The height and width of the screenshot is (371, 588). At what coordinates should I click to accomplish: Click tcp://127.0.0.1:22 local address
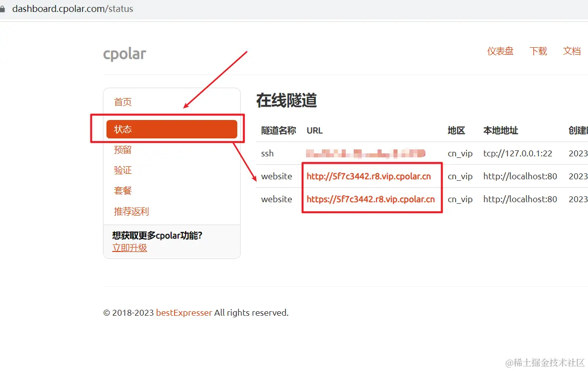pos(517,153)
